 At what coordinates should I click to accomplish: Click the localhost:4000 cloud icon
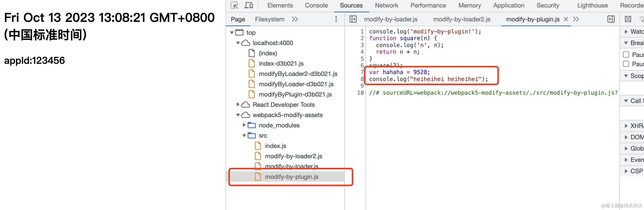click(246, 43)
